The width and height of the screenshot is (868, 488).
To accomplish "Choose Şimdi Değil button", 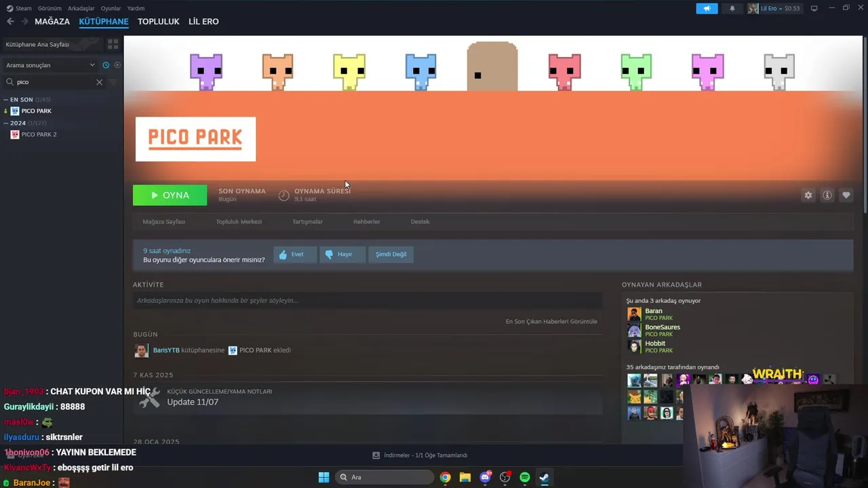I will pos(391,254).
